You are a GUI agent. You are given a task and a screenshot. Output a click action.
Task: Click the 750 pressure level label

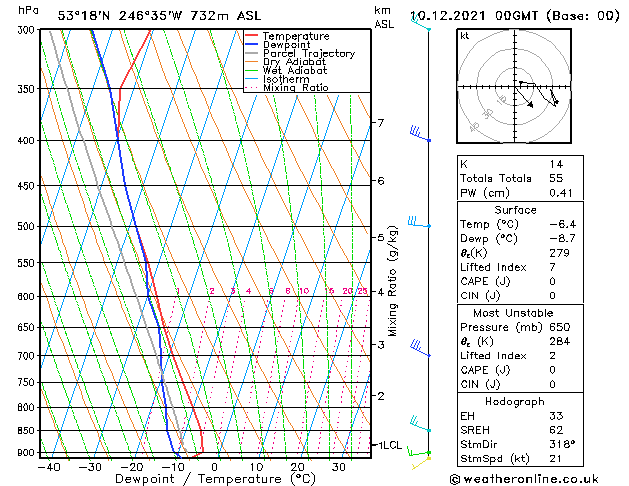click(x=28, y=383)
